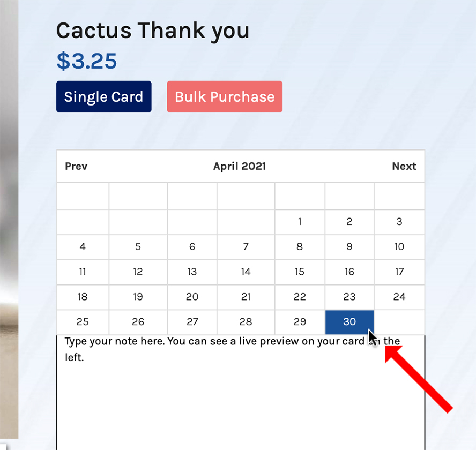
Task: Pick April 16 in date grid
Action: coord(349,272)
